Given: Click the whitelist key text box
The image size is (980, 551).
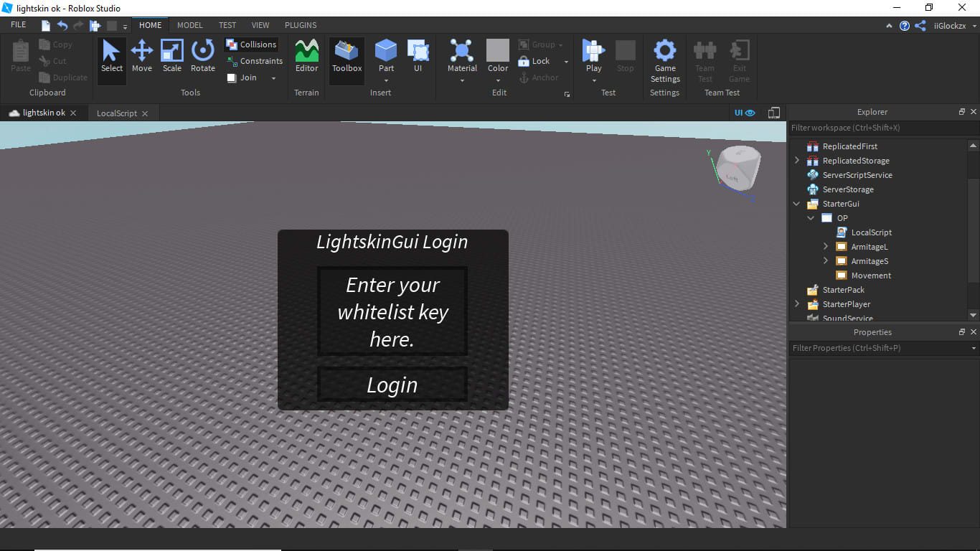Looking at the screenshot, I should [392, 311].
